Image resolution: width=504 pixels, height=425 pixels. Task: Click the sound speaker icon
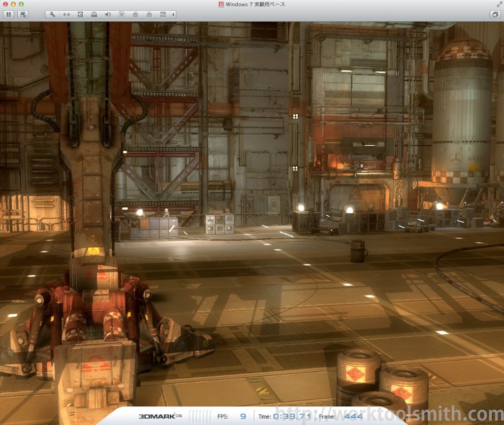pyautogui.click(x=108, y=14)
